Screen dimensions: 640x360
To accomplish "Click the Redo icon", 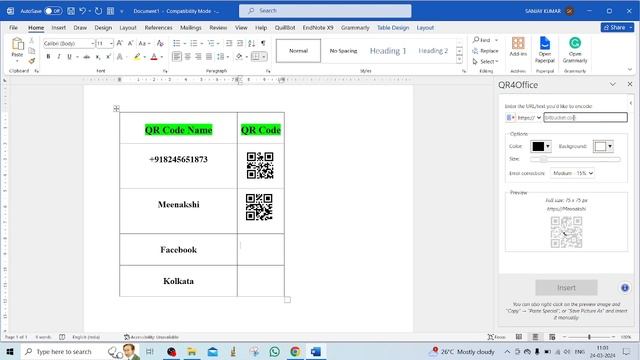I will point(98,11).
